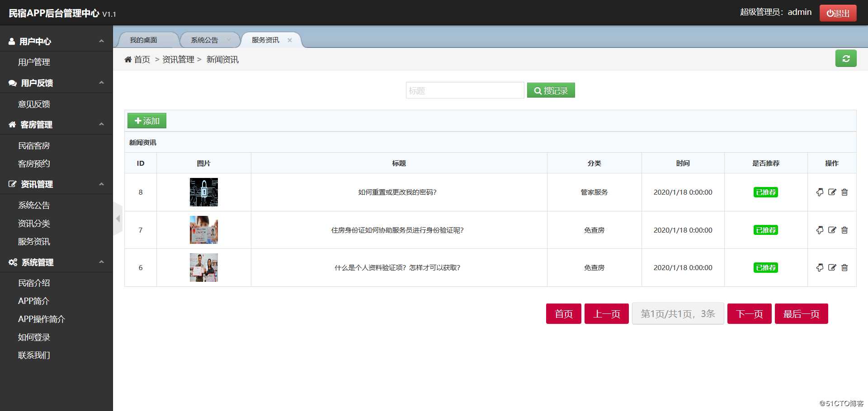Image resolution: width=868 pixels, height=411 pixels.
Task: Delete the ID 6 news row
Action: (844, 268)
